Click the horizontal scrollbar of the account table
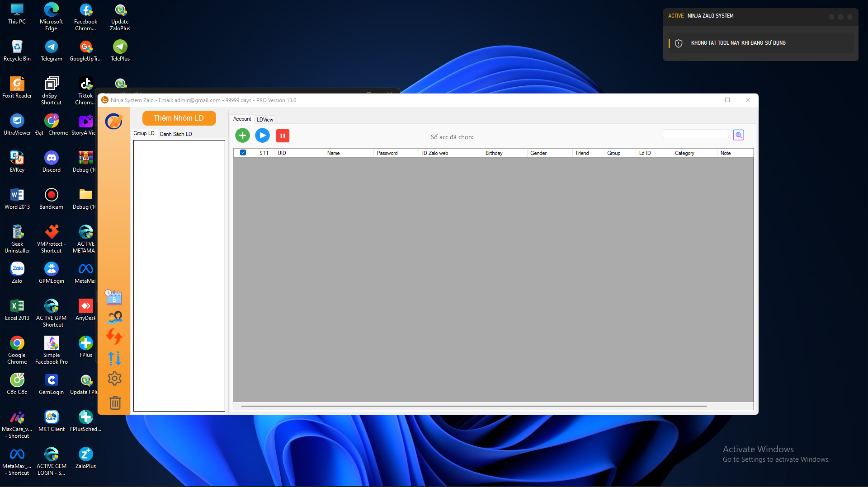868x487 pixels. (x=474, y=406)
